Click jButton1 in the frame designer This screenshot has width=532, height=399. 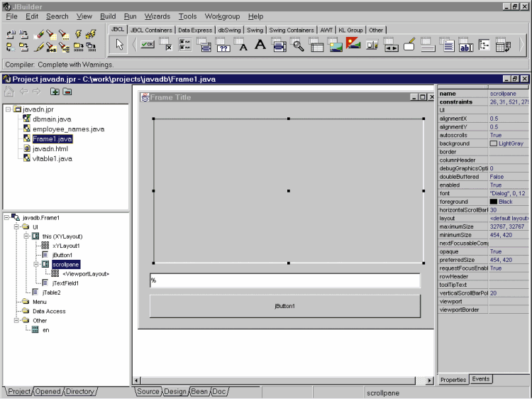(x=284, y=306)
